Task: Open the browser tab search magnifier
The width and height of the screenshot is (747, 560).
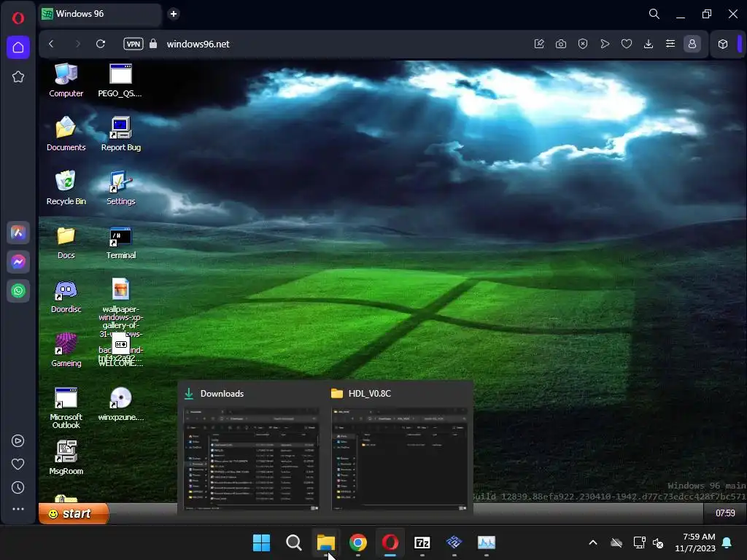Action: point(654,14)
